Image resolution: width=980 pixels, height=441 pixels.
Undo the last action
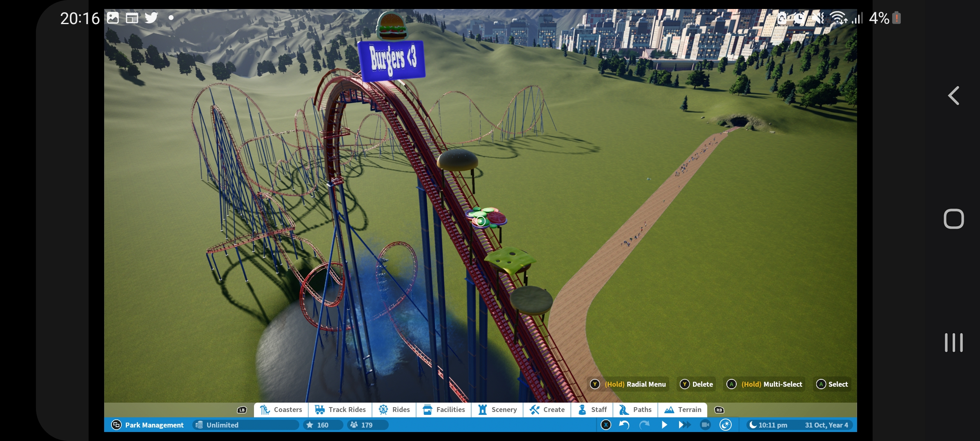pyautogui.click(x=624, y=425)
